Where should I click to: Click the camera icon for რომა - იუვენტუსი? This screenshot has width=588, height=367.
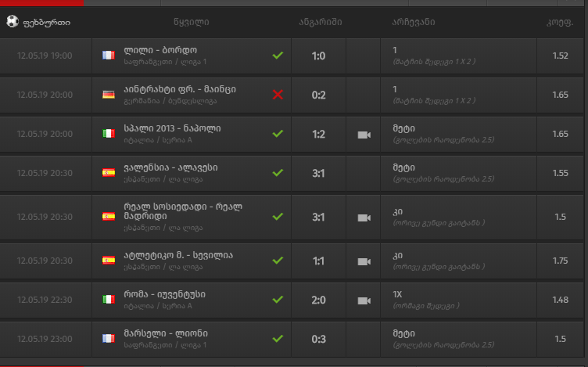tap(364, 300)
